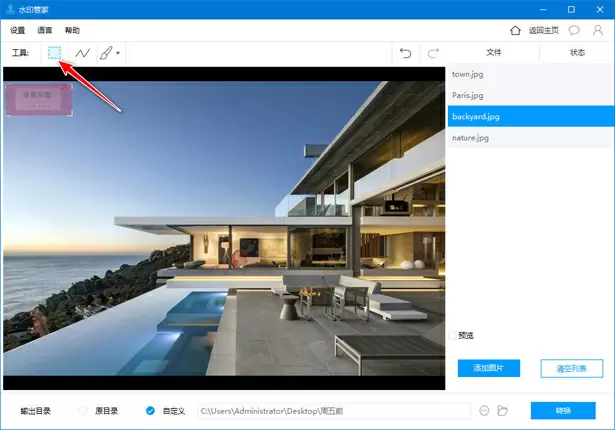Open the 设置 menu
This screenshot has height=430, width=615.
click(18, 30)
